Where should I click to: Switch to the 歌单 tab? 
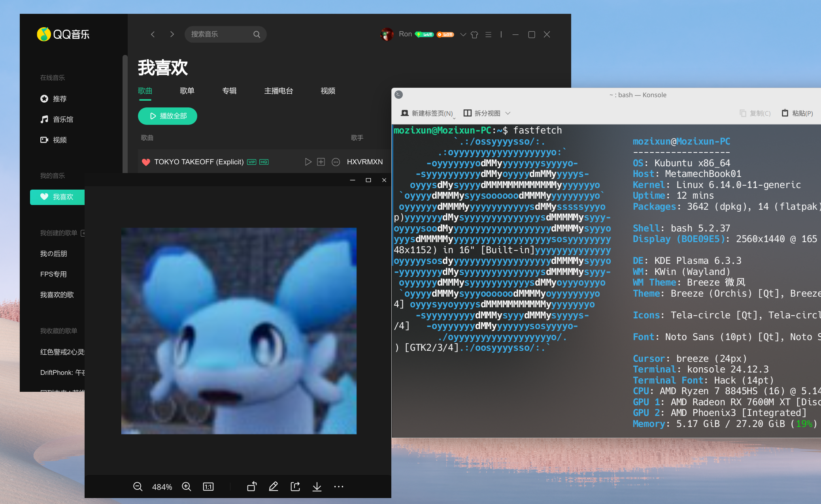point(187,91)
